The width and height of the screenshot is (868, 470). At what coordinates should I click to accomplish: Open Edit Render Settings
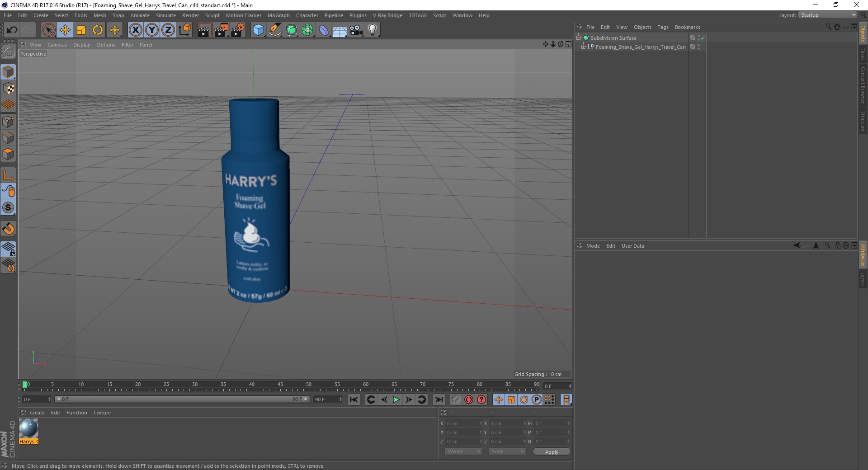(238, 30)
